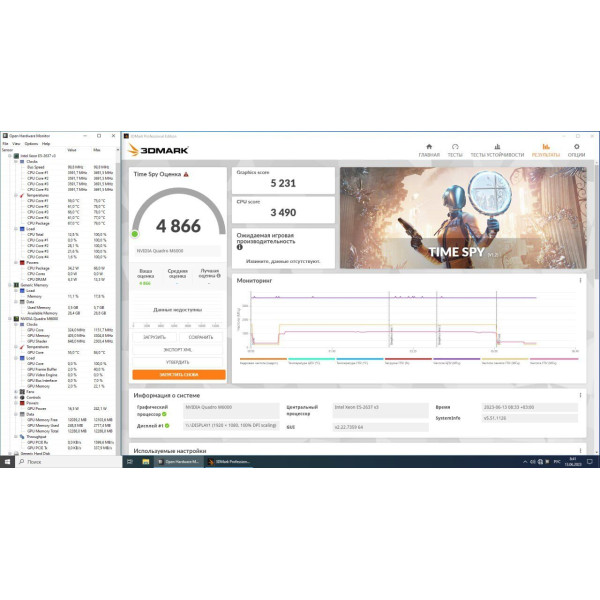
Task: Open the View menu in Open Hardware Monitor
Action: pyautogui.click(x=16, y=143)
